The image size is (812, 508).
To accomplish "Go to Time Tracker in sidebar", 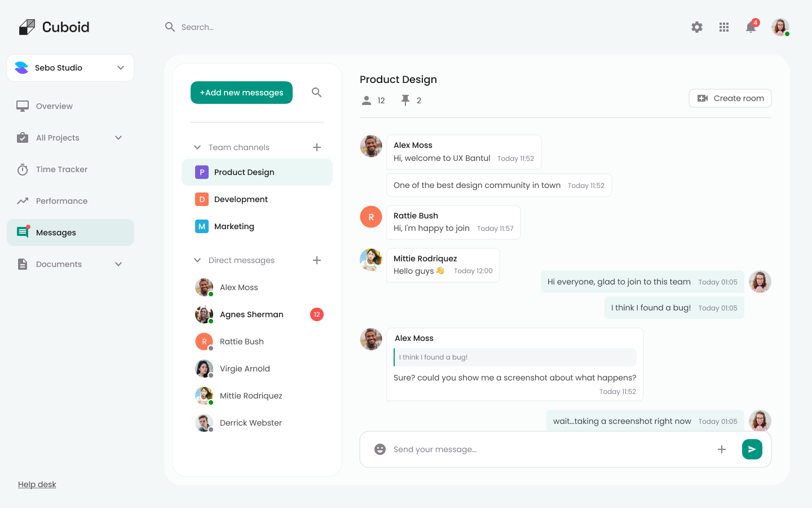I will pos(61,169).
